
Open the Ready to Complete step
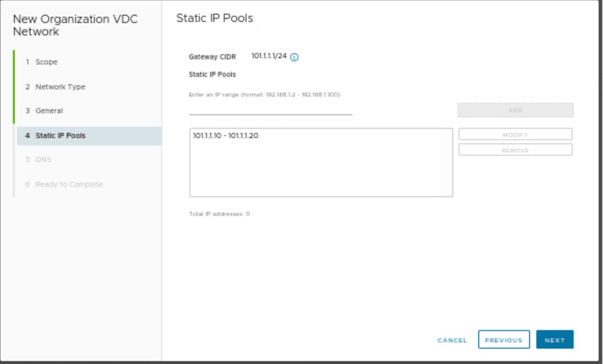[69, 184]
